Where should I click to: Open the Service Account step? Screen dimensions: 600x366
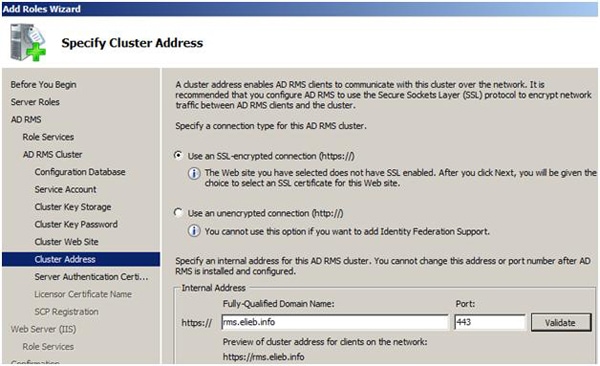pyautogui.click(x=65, y=190)
